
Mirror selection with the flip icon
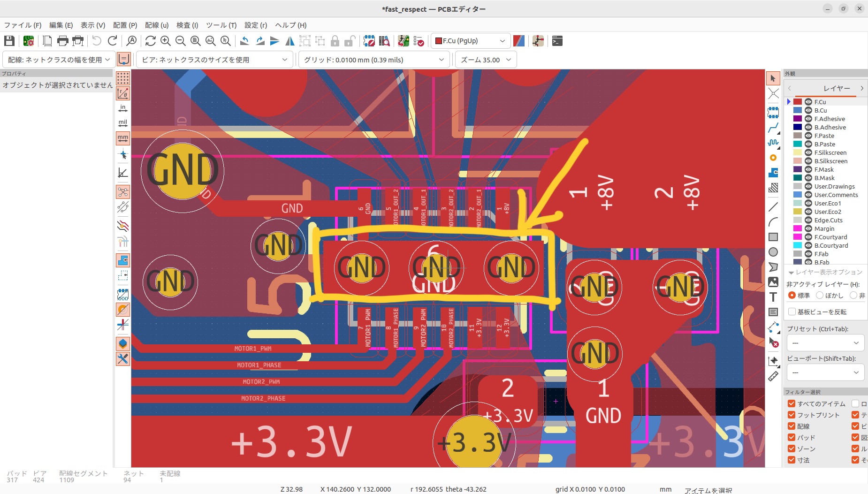[x=290, y=41]
